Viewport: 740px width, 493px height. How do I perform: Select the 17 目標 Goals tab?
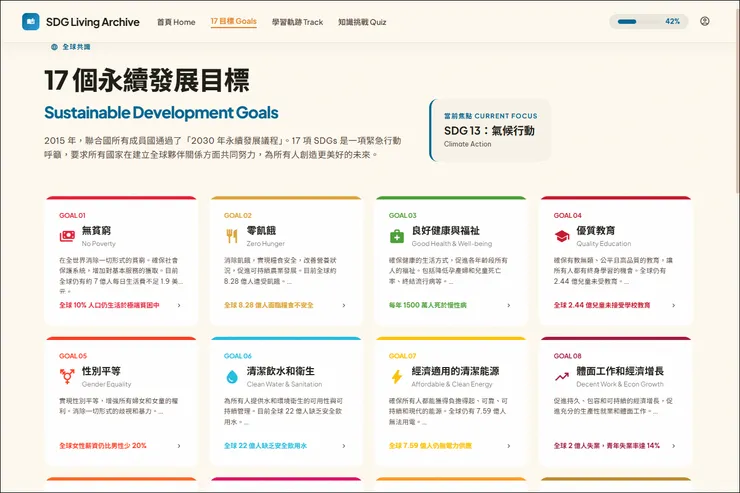234,22
